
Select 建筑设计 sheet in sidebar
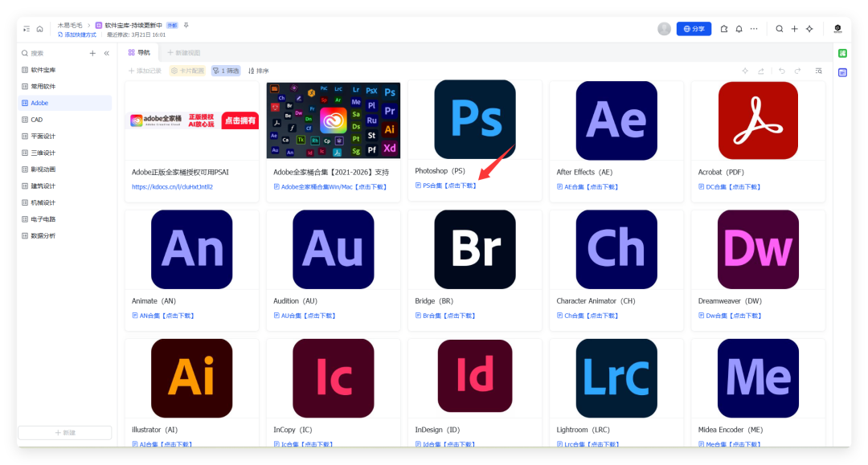point(65,186)
